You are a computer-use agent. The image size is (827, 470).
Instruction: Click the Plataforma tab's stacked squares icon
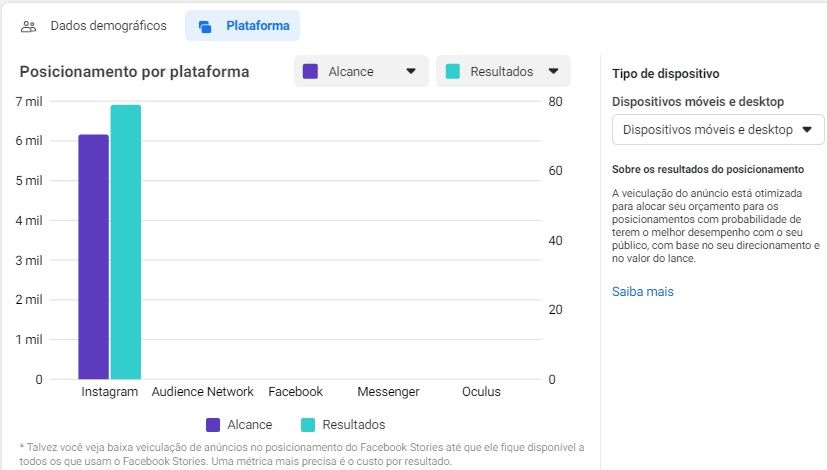click(205, 26)
